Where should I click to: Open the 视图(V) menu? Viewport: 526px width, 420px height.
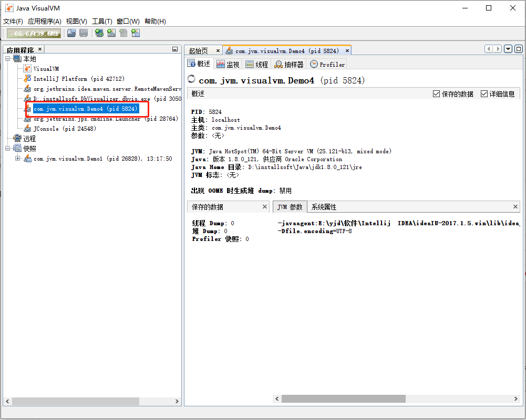click(77, 22)
